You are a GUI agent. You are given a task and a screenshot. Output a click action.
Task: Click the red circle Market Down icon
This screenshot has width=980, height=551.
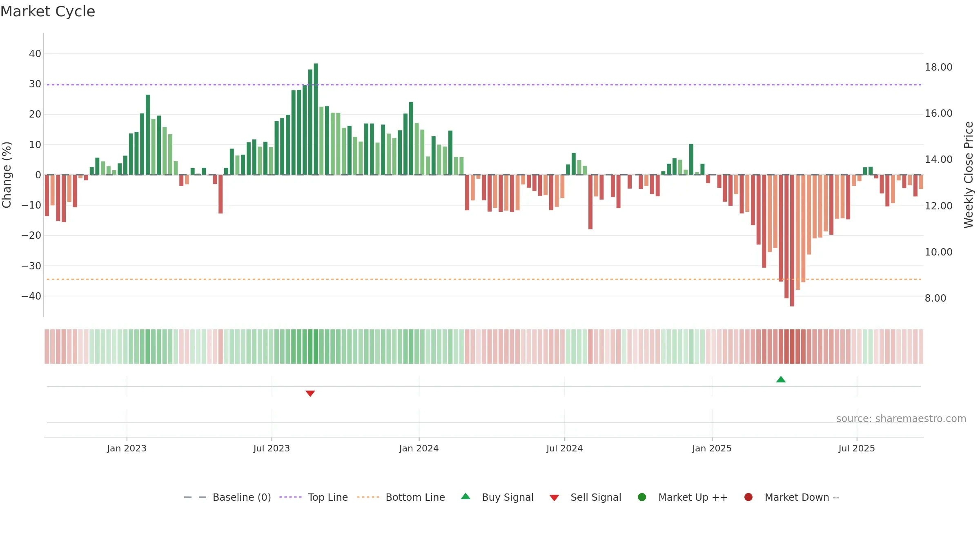coord(748,497)
